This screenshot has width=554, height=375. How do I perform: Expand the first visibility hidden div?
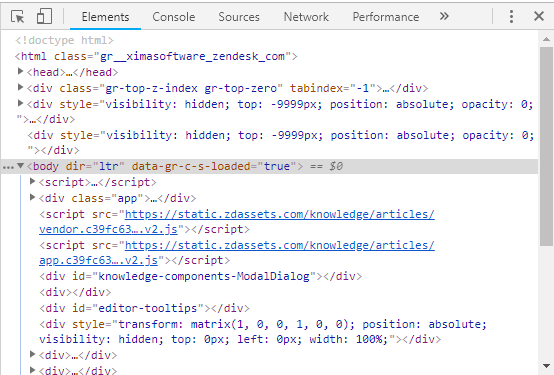click(x=20, y=103)
